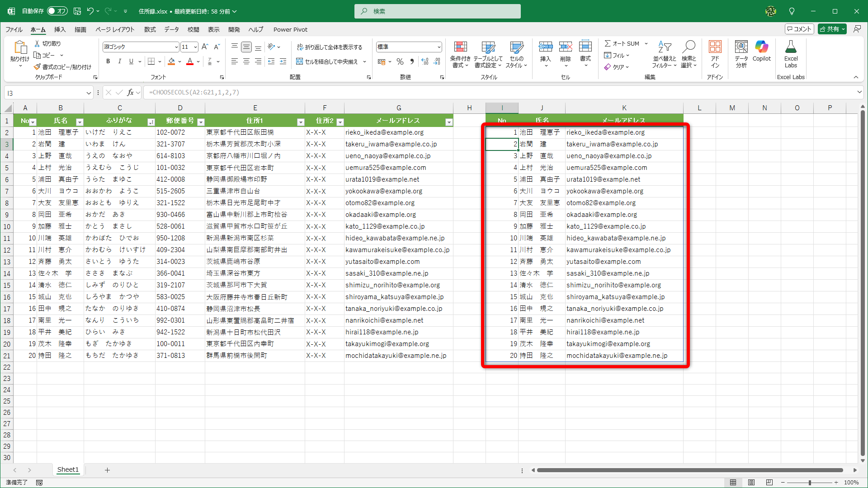This screenshot has height=488, width=868.
Task: Click the Copilot icon in ribbon
Action: coord(761,47)
